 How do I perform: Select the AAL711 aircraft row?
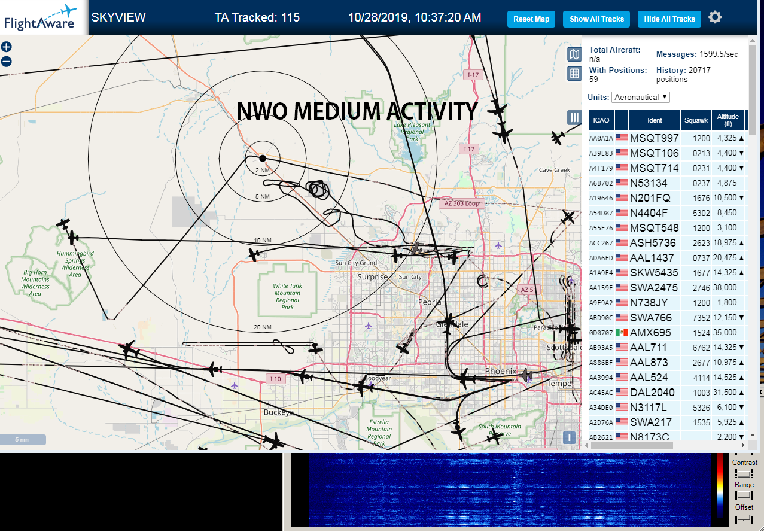click(667, 347)
